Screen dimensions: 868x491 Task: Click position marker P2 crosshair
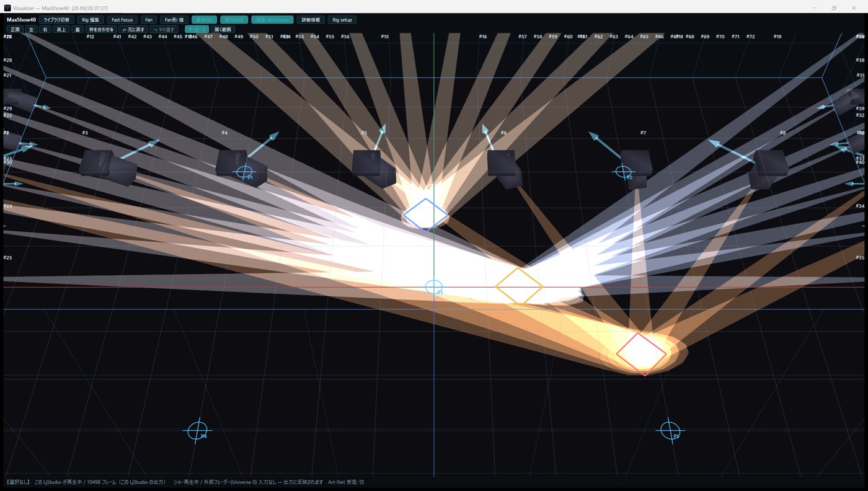[623, 172]
